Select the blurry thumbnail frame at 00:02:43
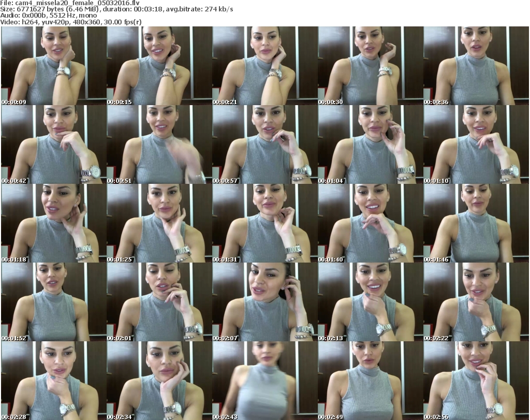 264,381
